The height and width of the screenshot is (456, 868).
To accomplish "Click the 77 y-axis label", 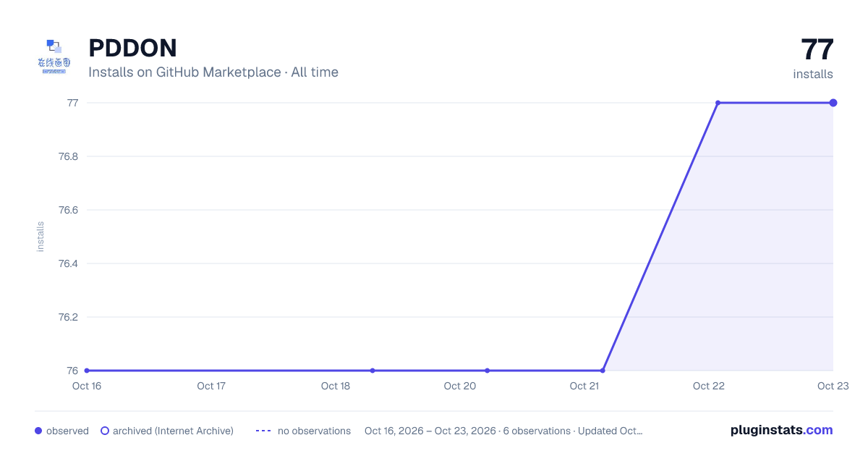I will click(72, 103).
